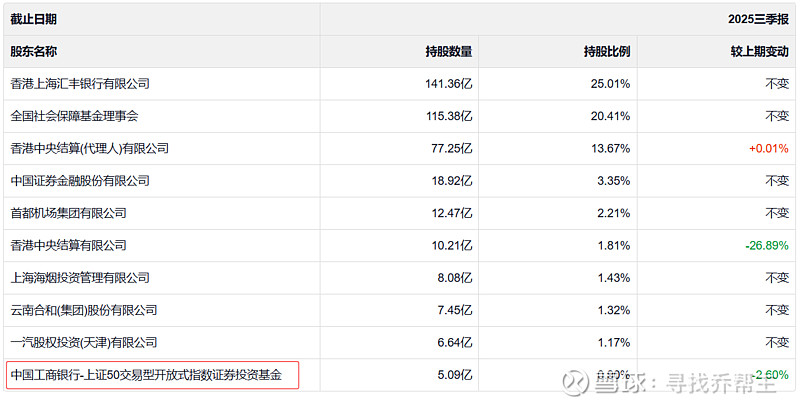
Task: Open 首都机场集团有限公司 shareholder entry
Action: click(68, 213)
